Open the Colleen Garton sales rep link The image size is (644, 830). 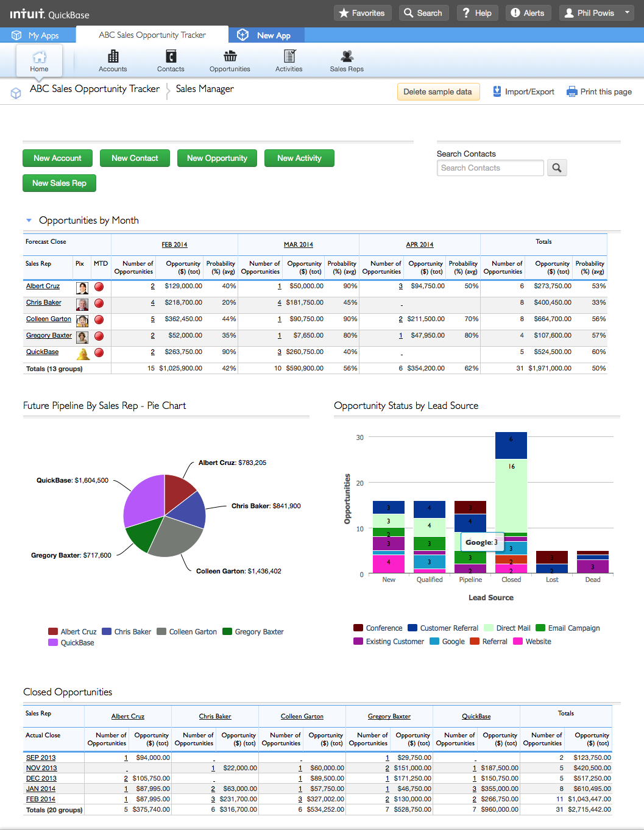point(49,319)
